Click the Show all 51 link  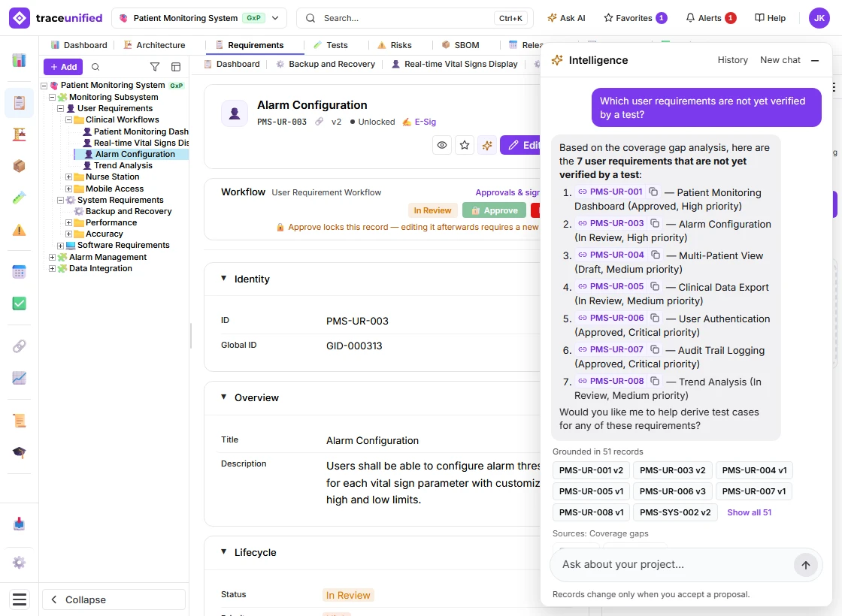pyautogui.click(x=749, y=512)
